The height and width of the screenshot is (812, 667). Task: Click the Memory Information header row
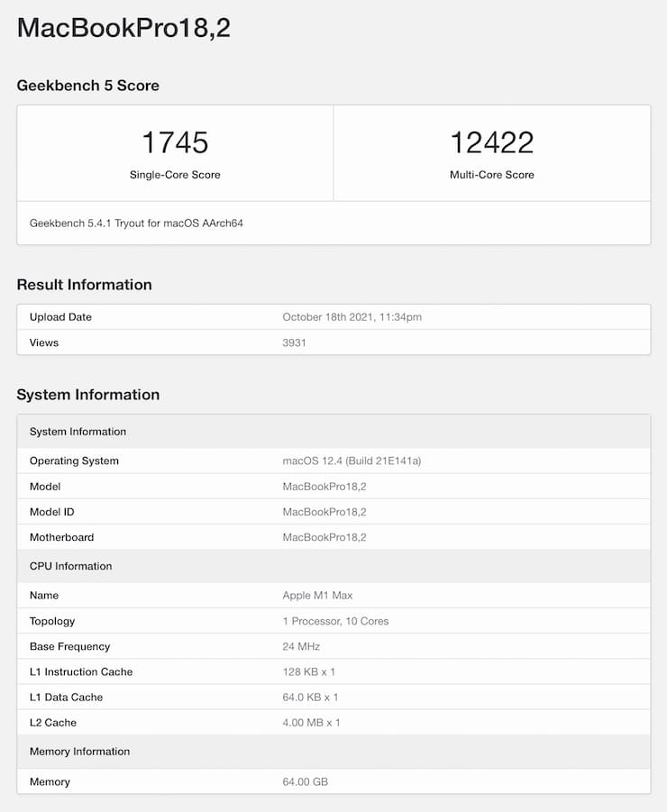click(333, 752)
